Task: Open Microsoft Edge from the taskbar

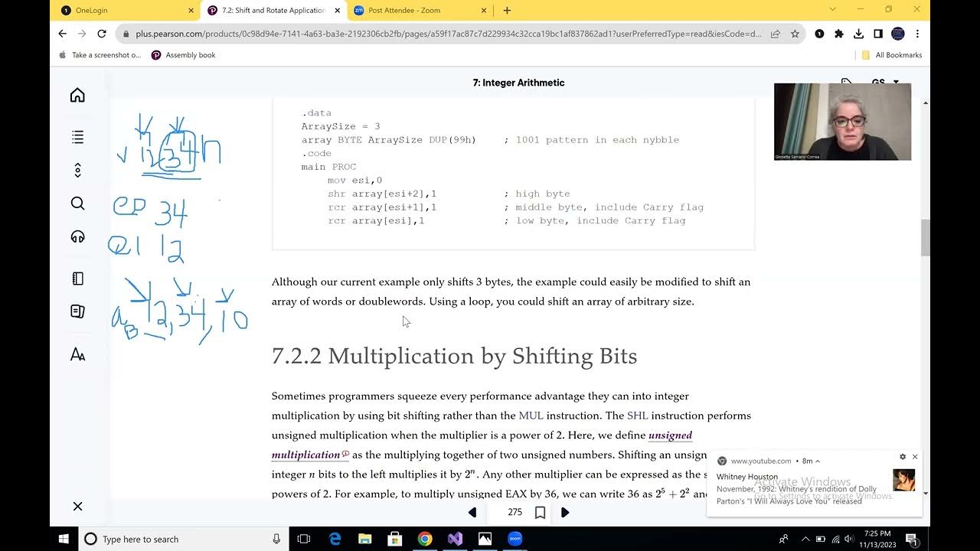Action: tap(335, 539)
